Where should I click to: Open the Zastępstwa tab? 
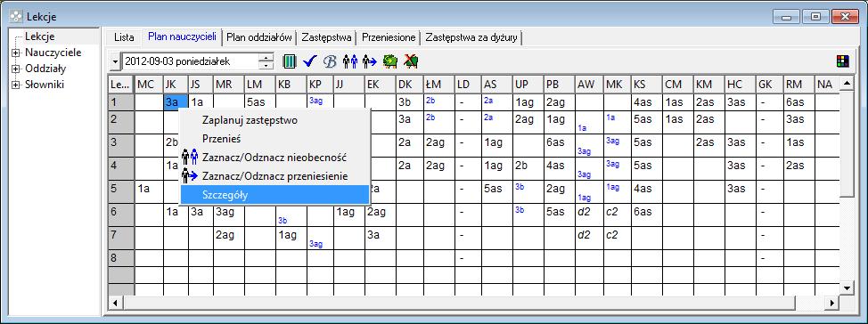tap(326, 37)
